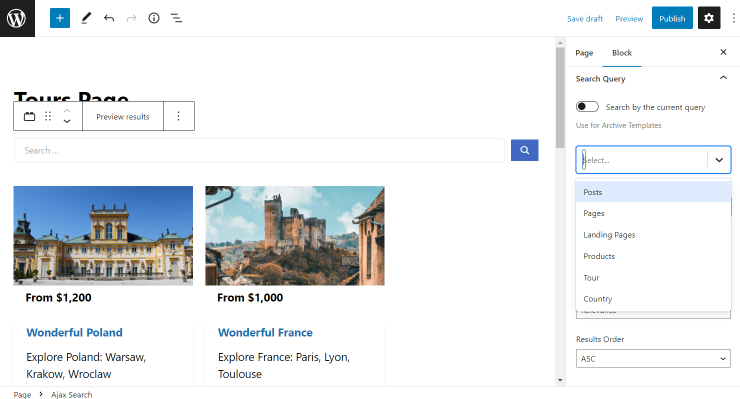Click the Preview link

(x=629, y=19)
